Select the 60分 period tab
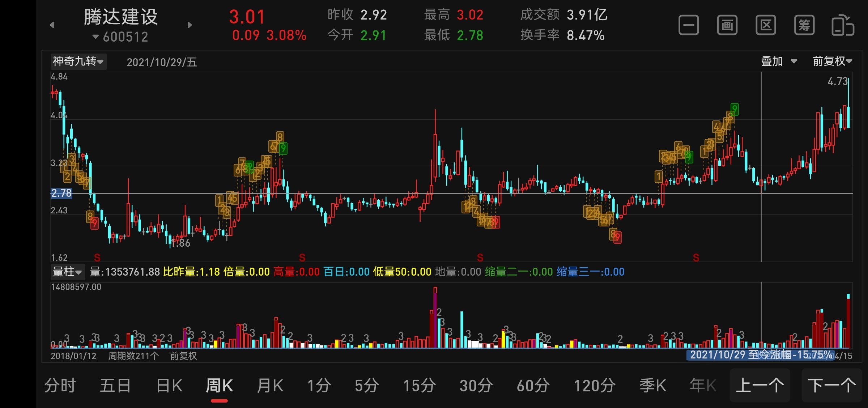 [x=533, y=386]
